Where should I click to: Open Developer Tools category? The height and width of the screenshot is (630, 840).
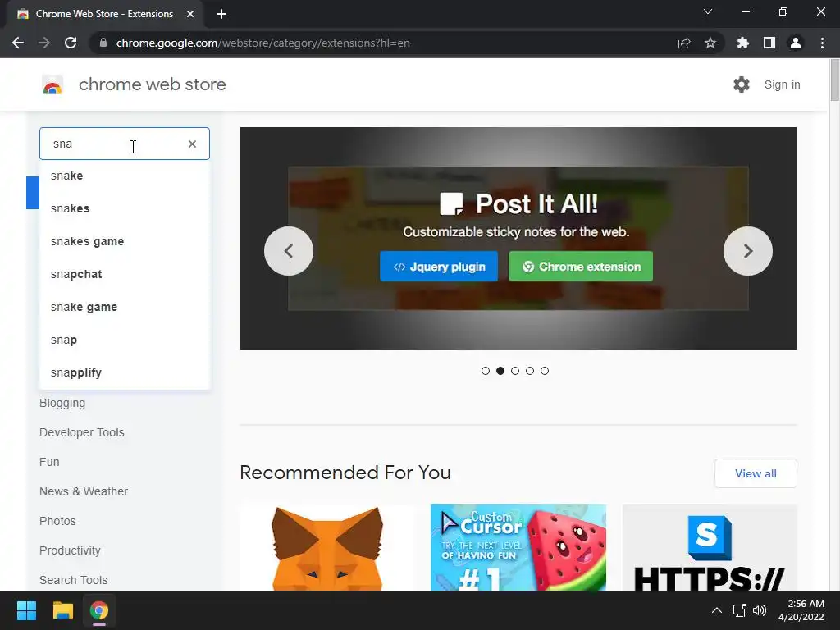pyautogui.click(x=81, y=432)
